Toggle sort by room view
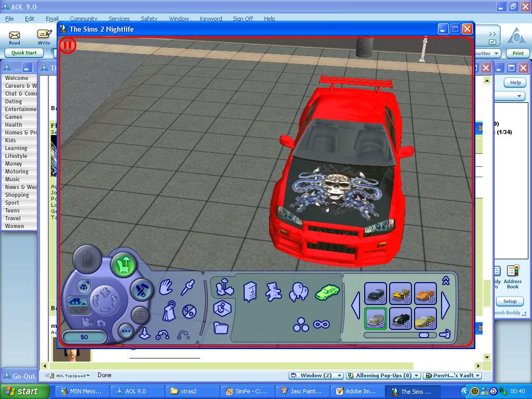The image size is (532, 399). coord(222,308)
